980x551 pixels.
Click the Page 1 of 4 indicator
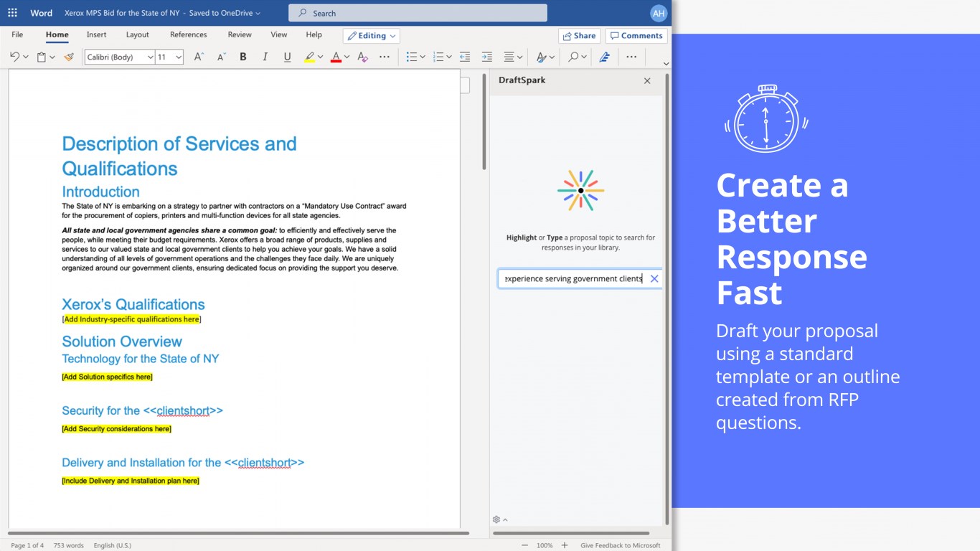pos(27,545)
